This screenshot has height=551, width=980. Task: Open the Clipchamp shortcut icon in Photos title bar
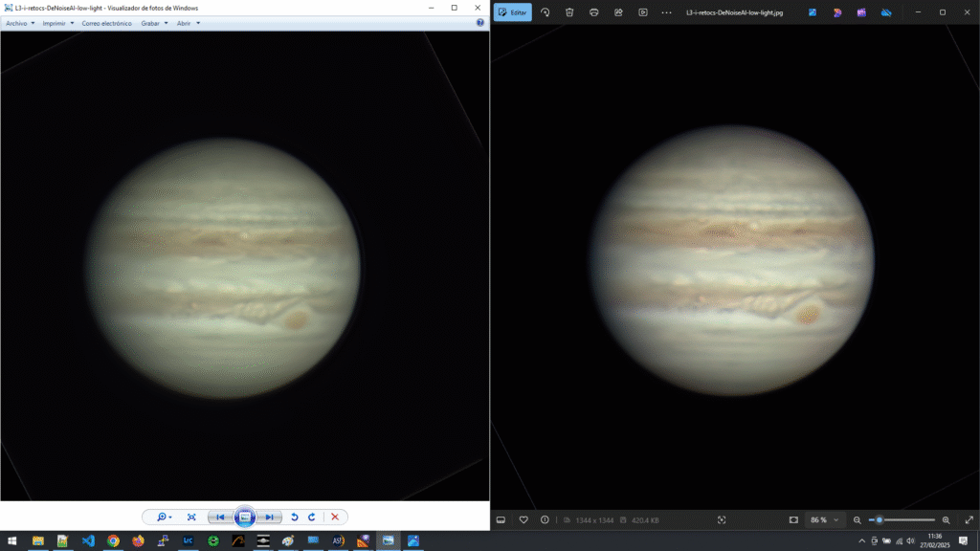point(861,12)
